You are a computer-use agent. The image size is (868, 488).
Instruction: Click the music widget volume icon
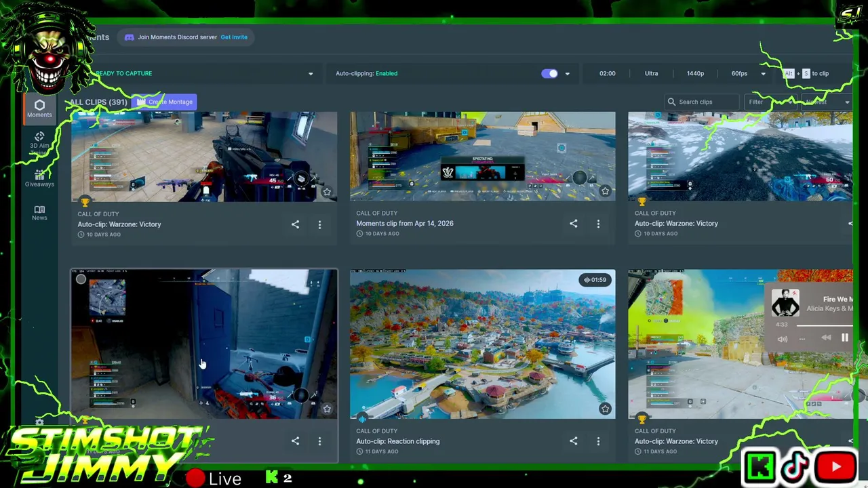[x=783, y=339]
